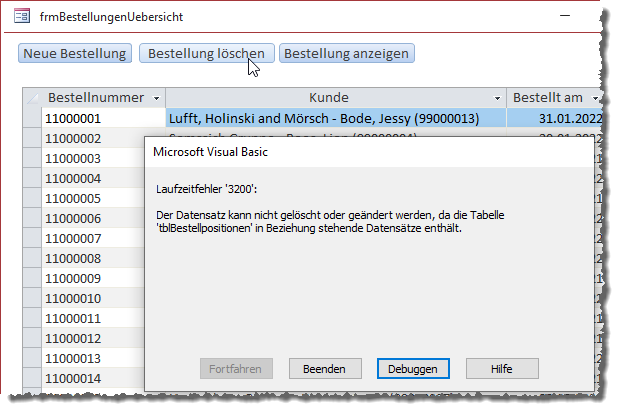Click the Neue Bestellung button
Screen dimensions: 620x413
75,53
